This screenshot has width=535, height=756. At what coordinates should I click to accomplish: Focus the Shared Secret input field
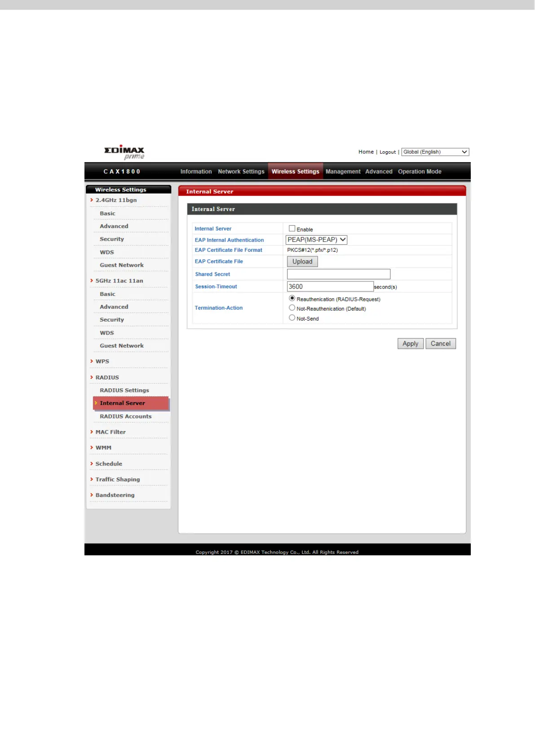pos(339,274)
